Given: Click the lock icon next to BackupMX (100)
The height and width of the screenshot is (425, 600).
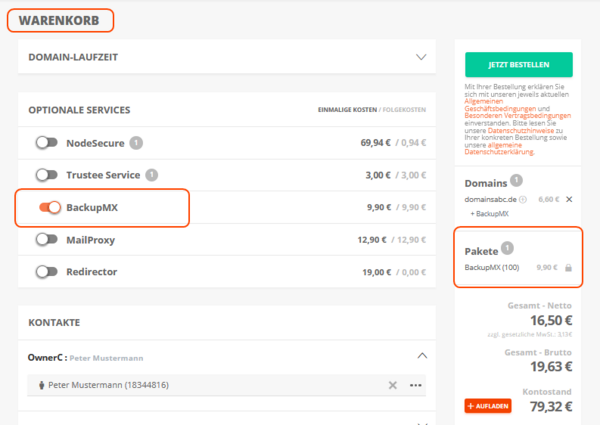Looking at the screenshot, I should (569, 267).
